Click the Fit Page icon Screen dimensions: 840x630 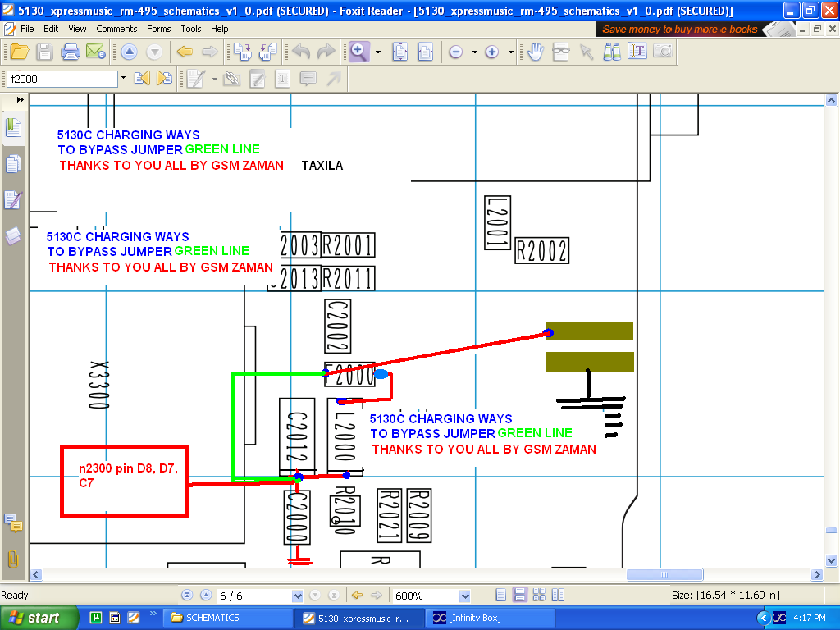[x=400, y=52]
